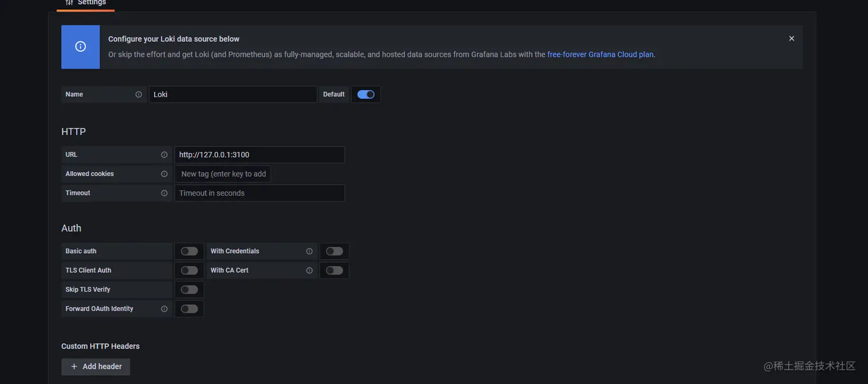Click the With CA Cert info icon
Viewport: 868px width, 384px height.
(x=309, y=270)
